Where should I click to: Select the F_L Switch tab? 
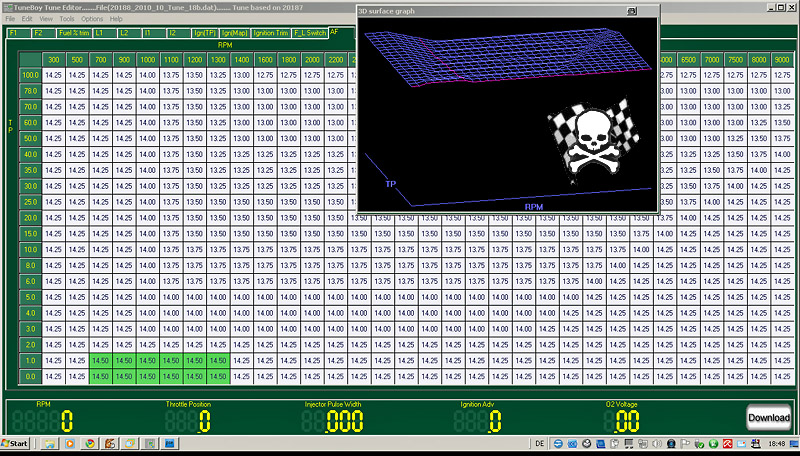click(310, 33)
